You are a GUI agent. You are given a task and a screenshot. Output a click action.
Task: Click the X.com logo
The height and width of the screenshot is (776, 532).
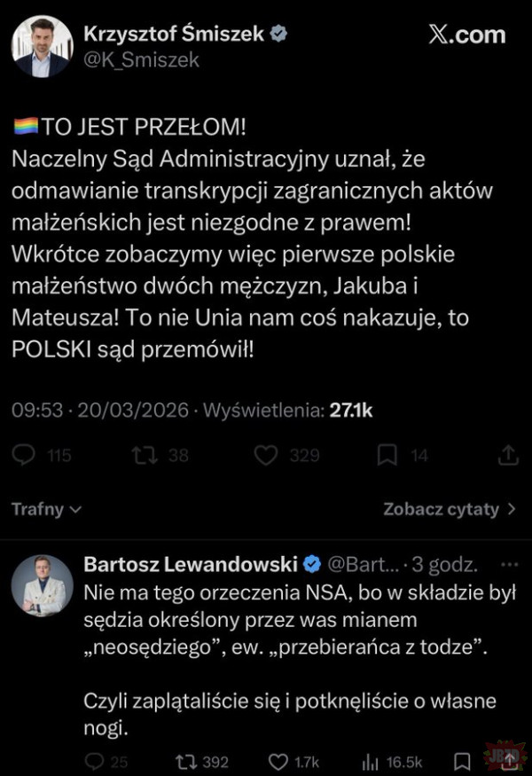[x=465, y=35]
